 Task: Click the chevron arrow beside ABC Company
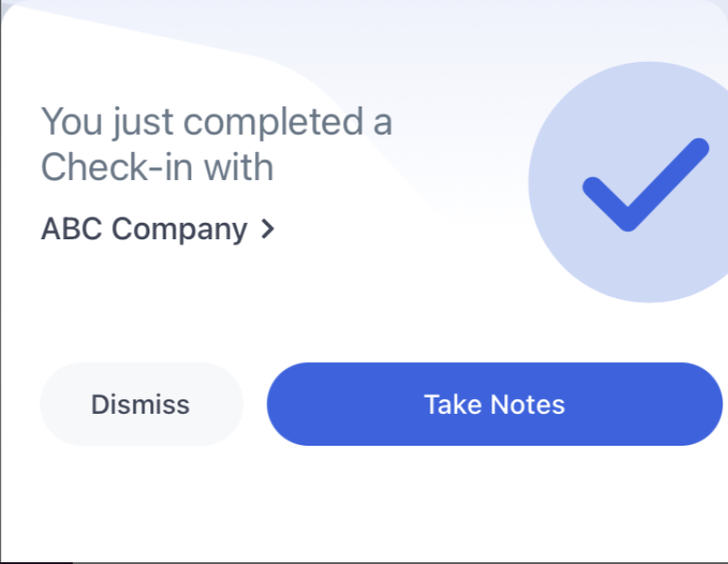[268, 229]
